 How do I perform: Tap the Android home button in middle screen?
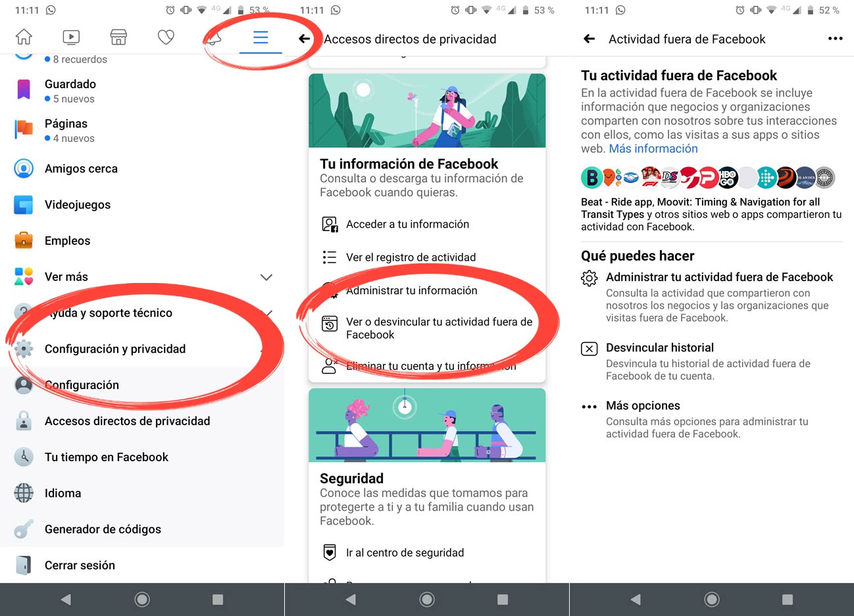[x=427, y=599]
